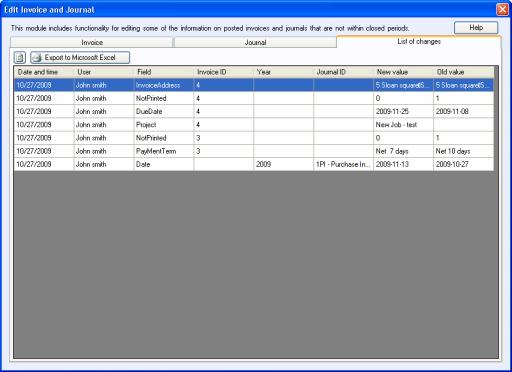Screen dimensions: 512x372
Task: Sort by Field column header
Action: click(164, 72)
